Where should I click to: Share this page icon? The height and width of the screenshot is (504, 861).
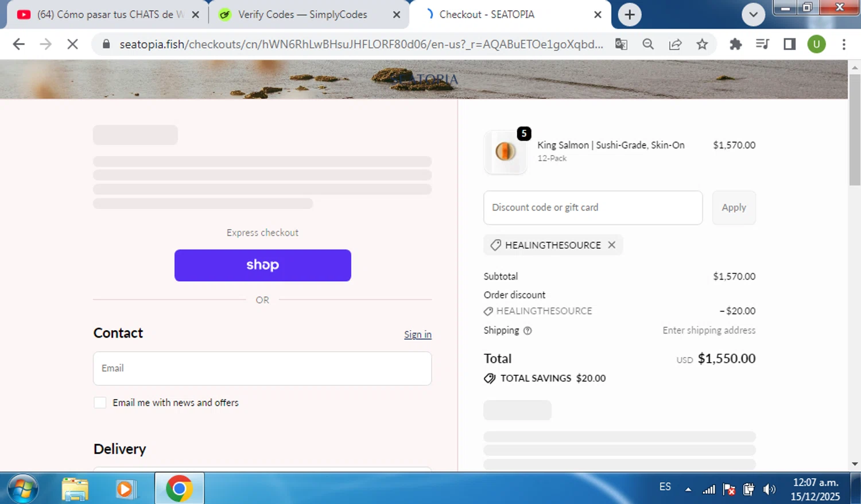coord(675,44)
